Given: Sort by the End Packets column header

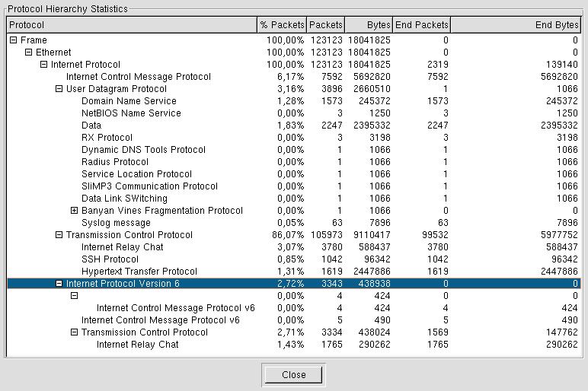Looking at the screenshot, I should click(421, 25).
